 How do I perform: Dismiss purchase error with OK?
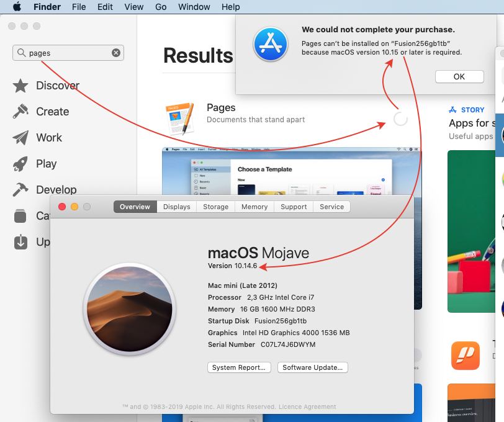(x=459, y=76)
